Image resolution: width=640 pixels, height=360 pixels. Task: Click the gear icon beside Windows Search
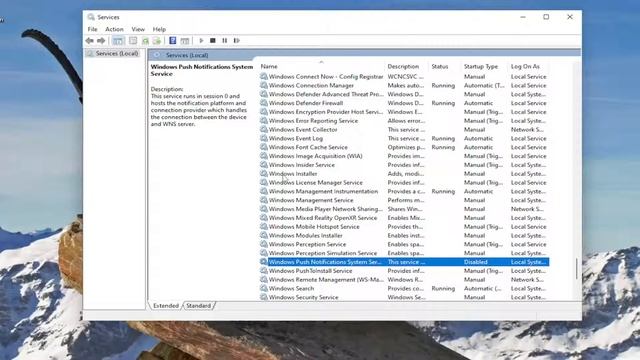pos(264,288)
